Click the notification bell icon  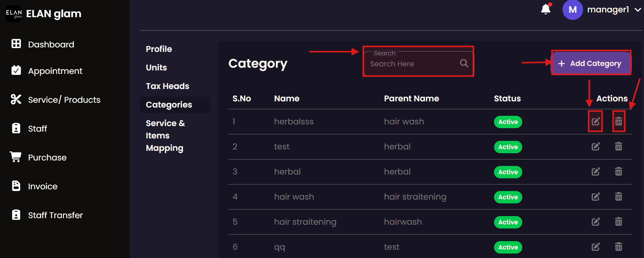click(x=546, y=9)
